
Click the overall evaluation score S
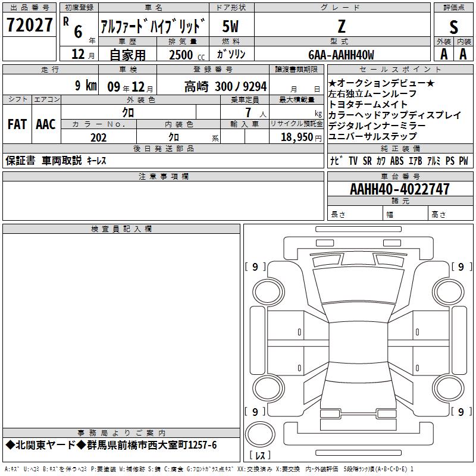click(453, 26)
